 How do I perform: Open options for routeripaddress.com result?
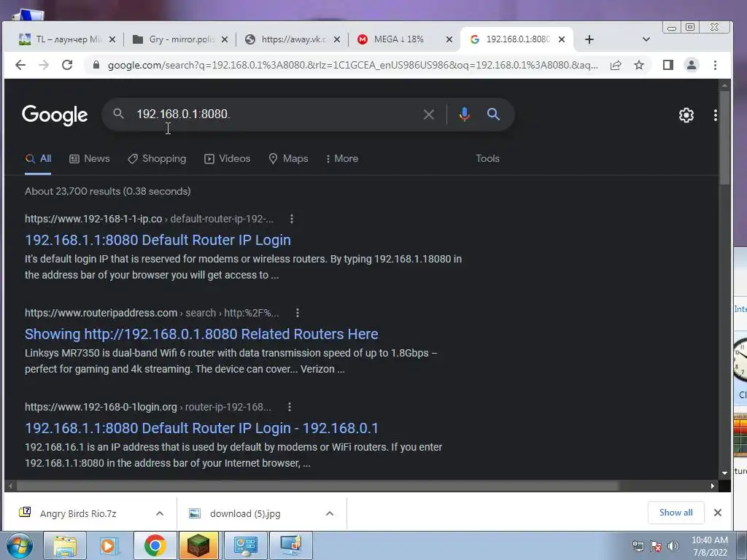(298, 313)
